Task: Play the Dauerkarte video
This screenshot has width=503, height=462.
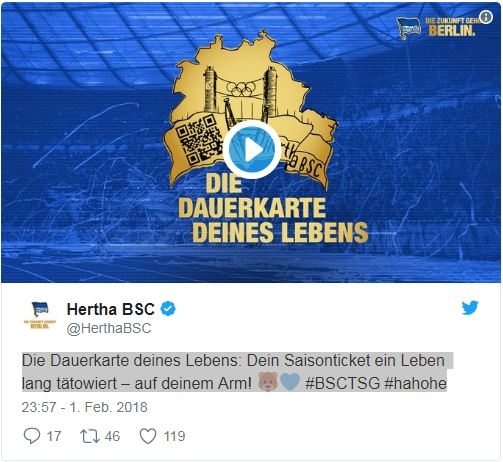Action: point(252,150)
